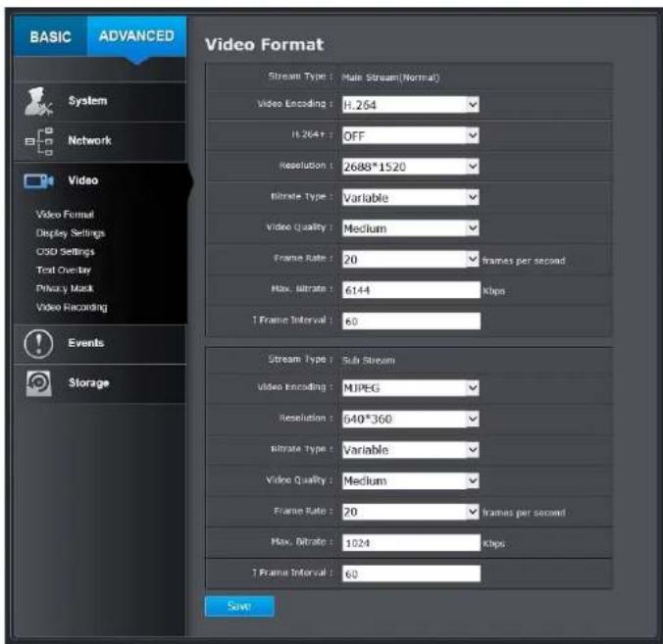Open sub stream Video Encoding MJPEG dropdown

(x=410, y=387)
